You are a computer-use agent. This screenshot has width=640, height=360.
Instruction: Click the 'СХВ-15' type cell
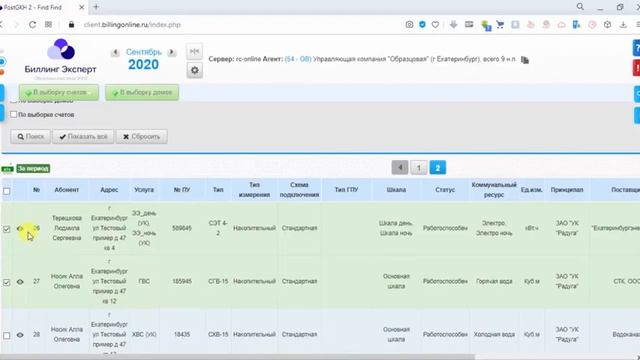pos(218,334)
